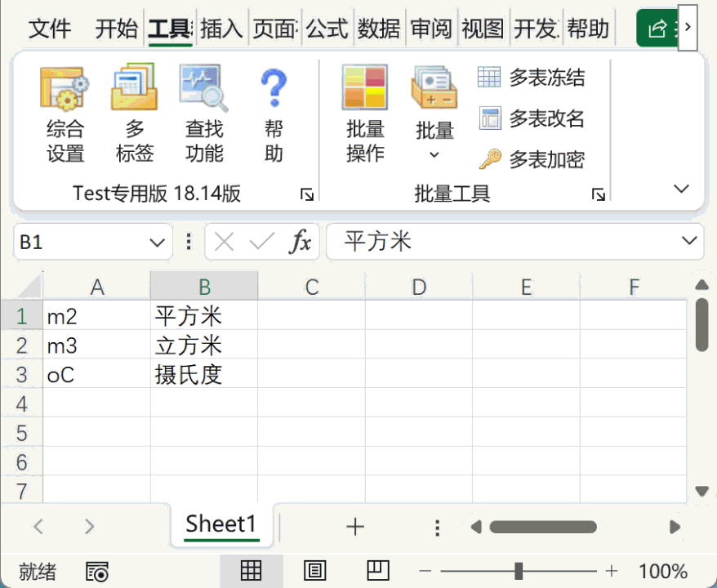The width and height of the screenshot is (717, 588).
Task: Click the Insert Function fx button
Action: [301, 242]
